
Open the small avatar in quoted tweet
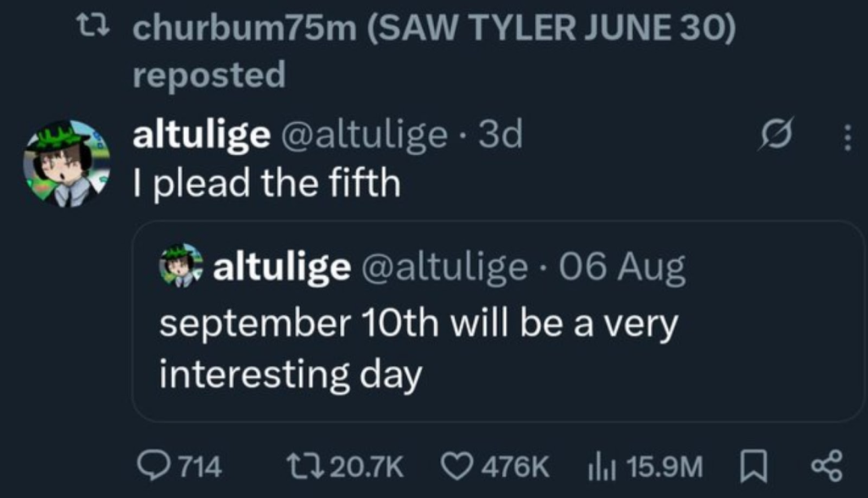click(181, 266)
